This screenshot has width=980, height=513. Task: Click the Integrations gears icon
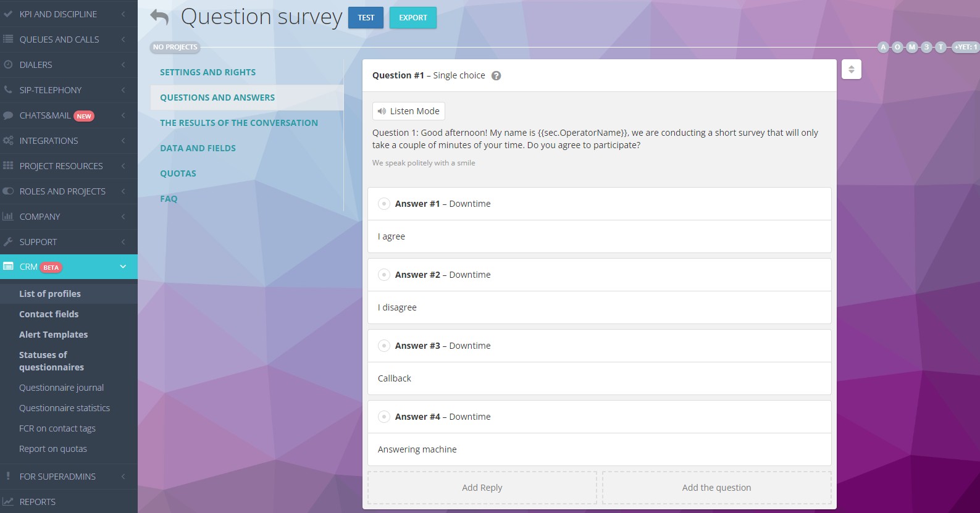point(8,141)
